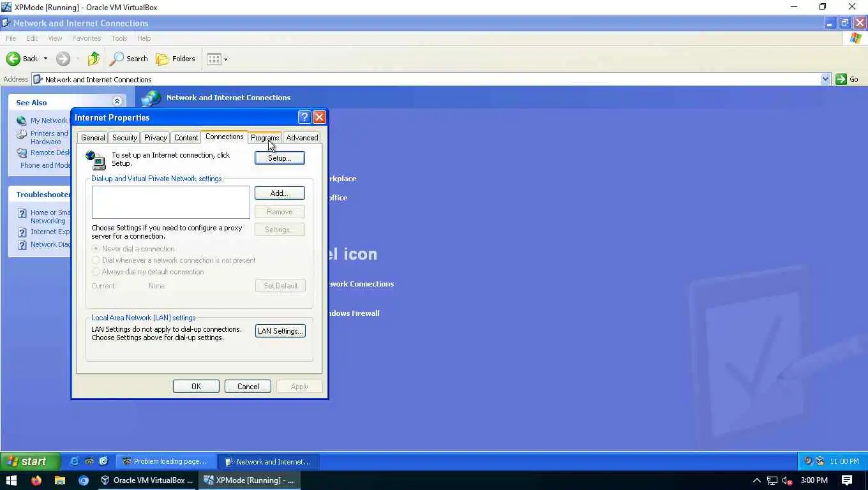
Task: Click the Setup... button
Action: 280,158
